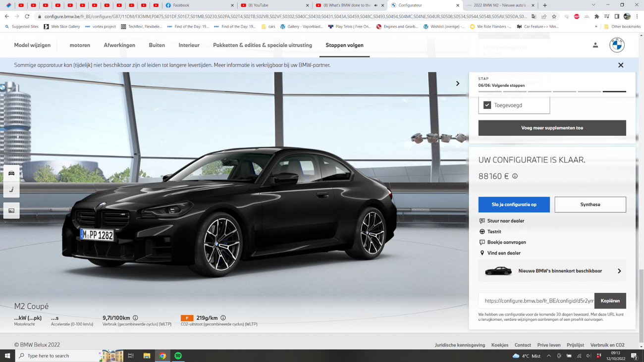Show price info tooltip beside 88160 €
644x362 pixels.
click(x=515, y=176)
